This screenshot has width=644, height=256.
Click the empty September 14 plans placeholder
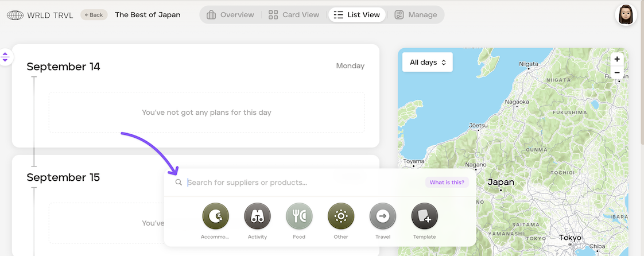click(x=207, y=112)
